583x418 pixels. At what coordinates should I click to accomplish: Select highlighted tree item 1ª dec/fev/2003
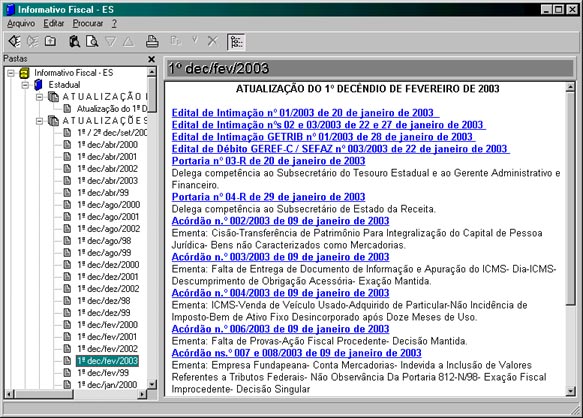pyautogui.click(x=107, y=360)
